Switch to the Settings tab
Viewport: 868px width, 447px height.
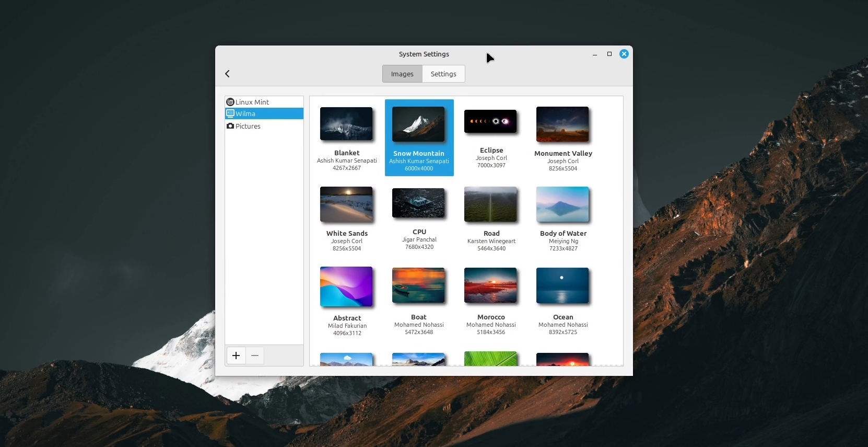pyautogui.click(x=443, y=74)
